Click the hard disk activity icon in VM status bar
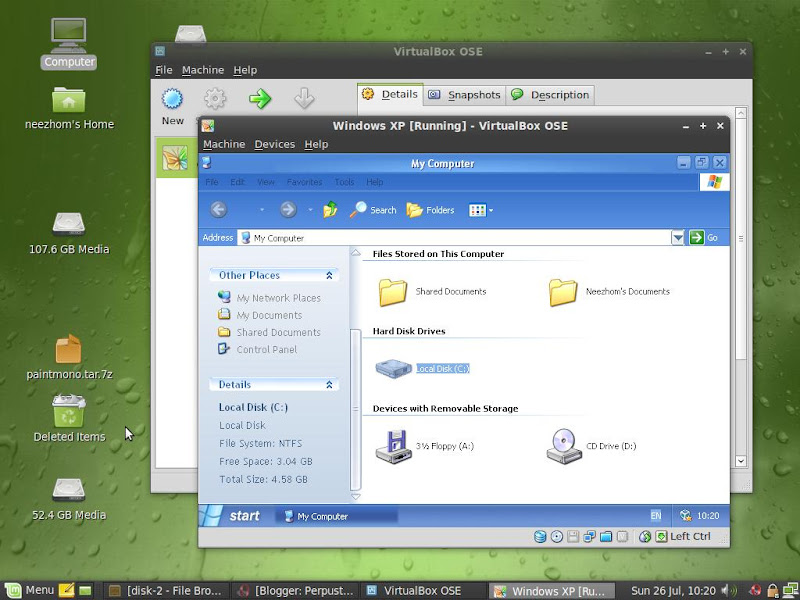800x600 pixels. tap(540, 536)
